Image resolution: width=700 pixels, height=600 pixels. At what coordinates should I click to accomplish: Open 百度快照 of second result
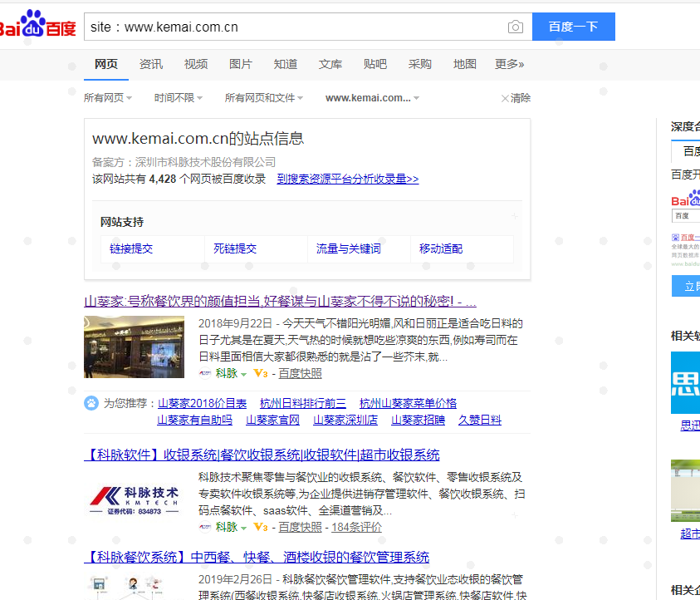point(300,527)
